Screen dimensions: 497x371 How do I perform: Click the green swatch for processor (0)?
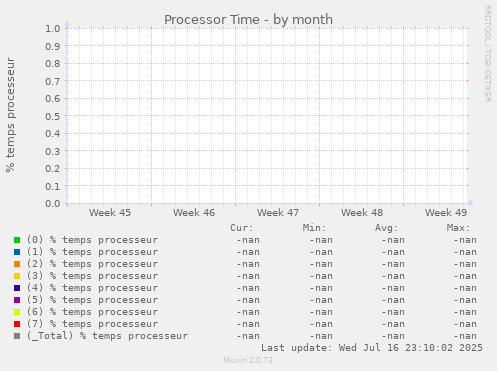tap(17, 240)
